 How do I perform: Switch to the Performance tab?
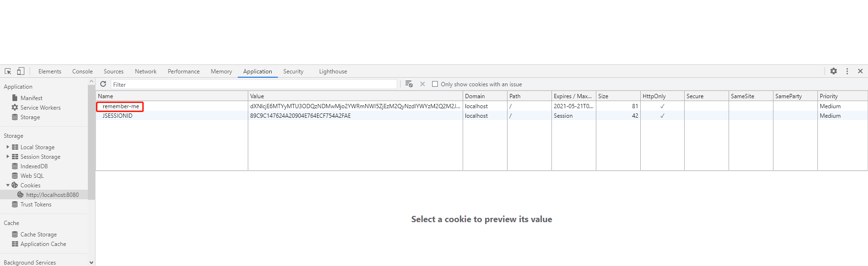[x=184, y=71]
